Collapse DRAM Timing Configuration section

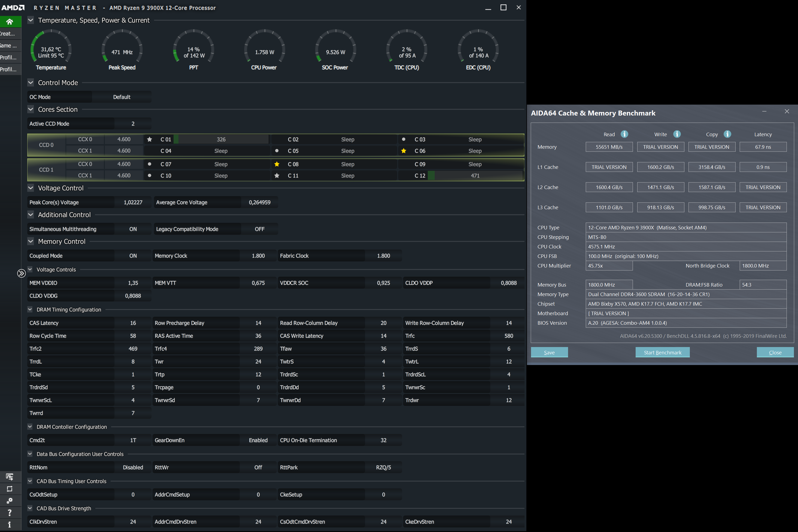[30, 309]
